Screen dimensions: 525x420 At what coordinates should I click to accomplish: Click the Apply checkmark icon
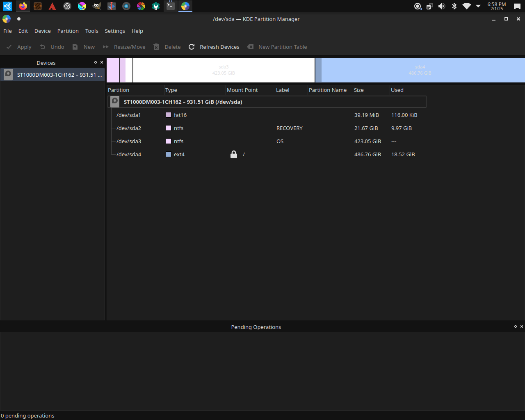point(9,47)
